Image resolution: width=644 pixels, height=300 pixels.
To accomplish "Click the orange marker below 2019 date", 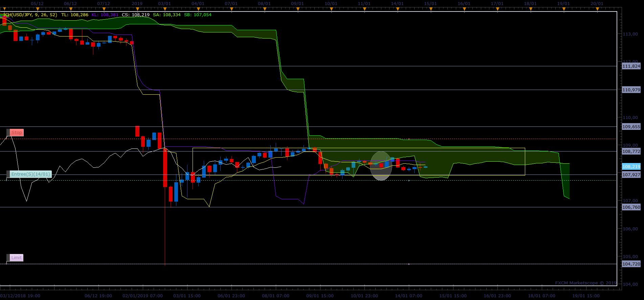I will coord(137,9).
